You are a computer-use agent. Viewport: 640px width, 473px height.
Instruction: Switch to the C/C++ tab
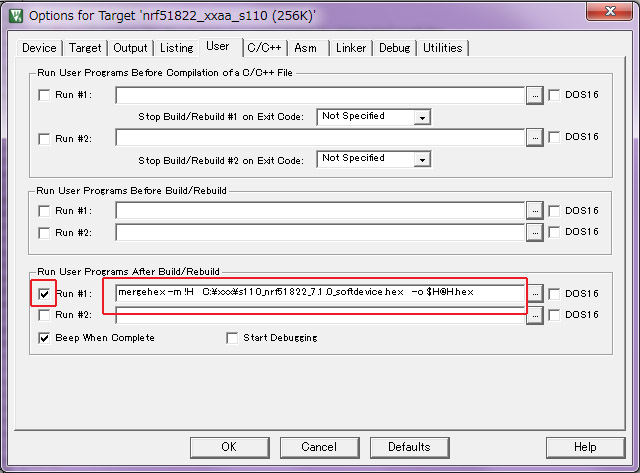click(264, 48)
